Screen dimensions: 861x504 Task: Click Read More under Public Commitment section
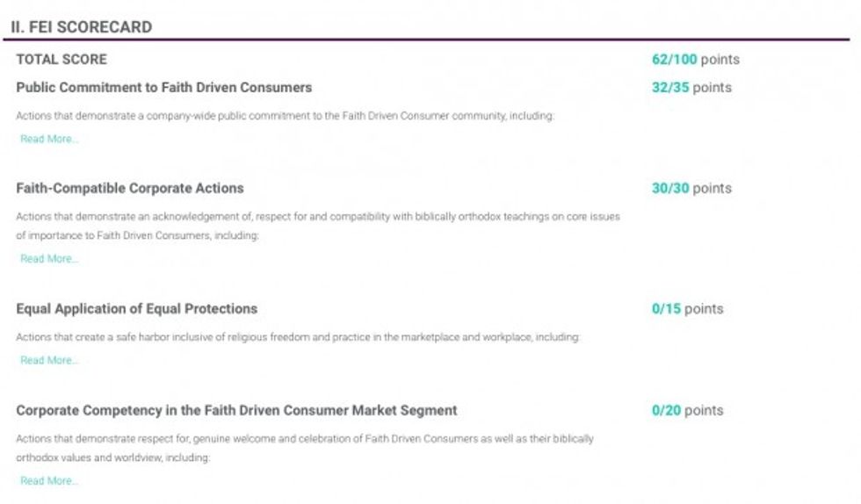click(49, 139)
